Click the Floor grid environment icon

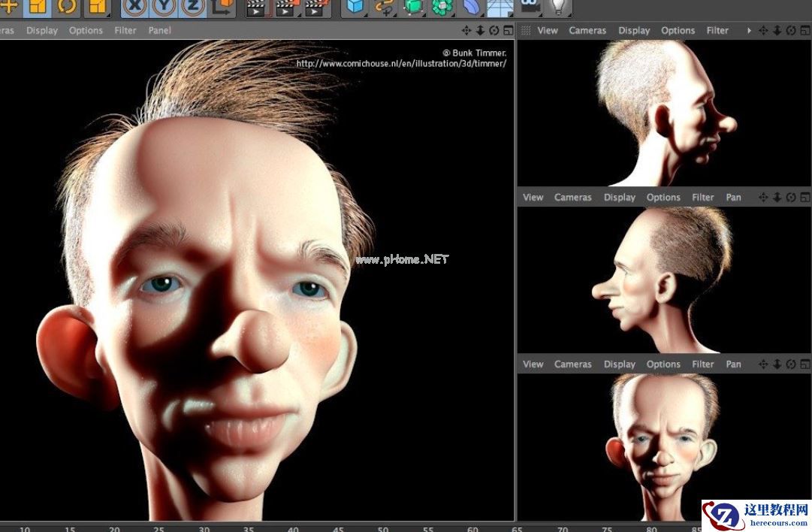500,8
